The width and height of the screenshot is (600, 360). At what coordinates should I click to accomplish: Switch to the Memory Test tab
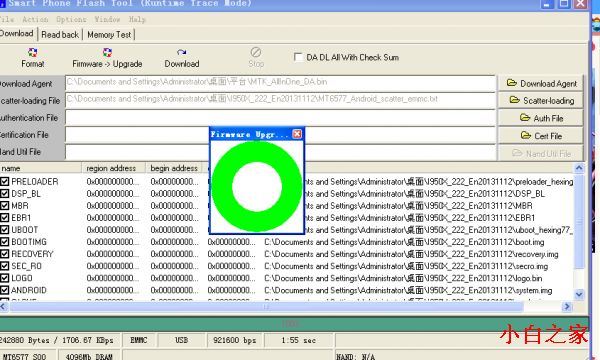point(109,34)
